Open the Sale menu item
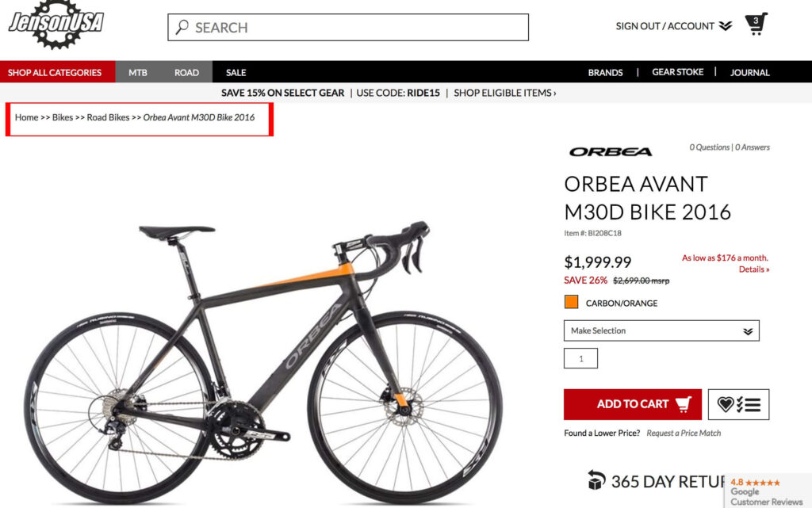Viewport: 812px width, 508px height. (236, 72)
